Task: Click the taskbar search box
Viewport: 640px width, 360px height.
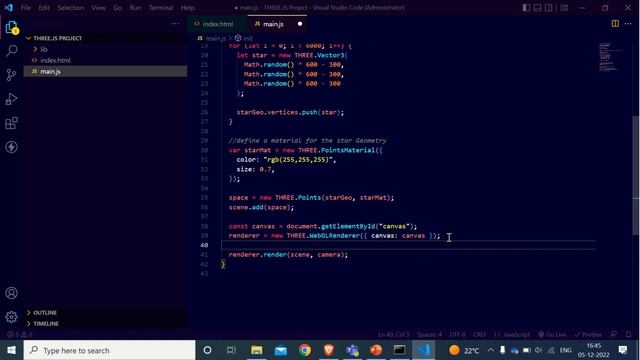Action: tap(109, 350)
